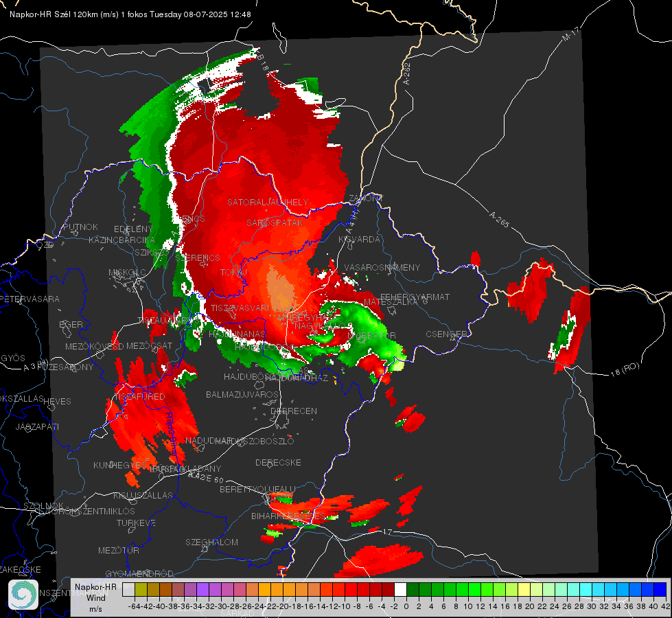
Task: Click the TISZAVASVÁRI city label
Action: point(240,308)
